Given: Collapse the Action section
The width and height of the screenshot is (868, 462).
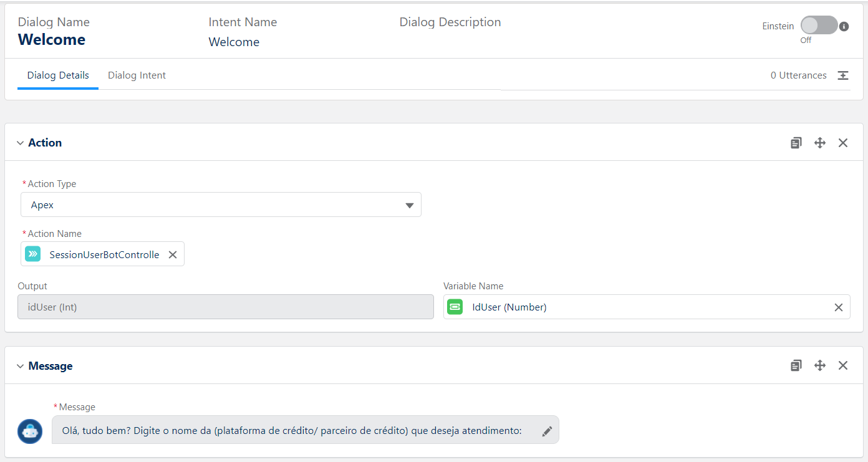Looking at the screenshot, I should click(x=20, y=143).
